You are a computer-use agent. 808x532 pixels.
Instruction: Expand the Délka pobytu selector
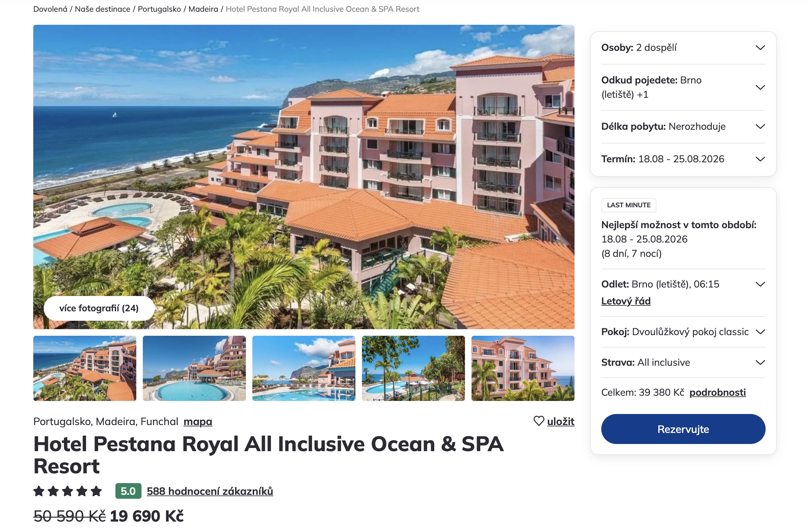pos(683,126)
